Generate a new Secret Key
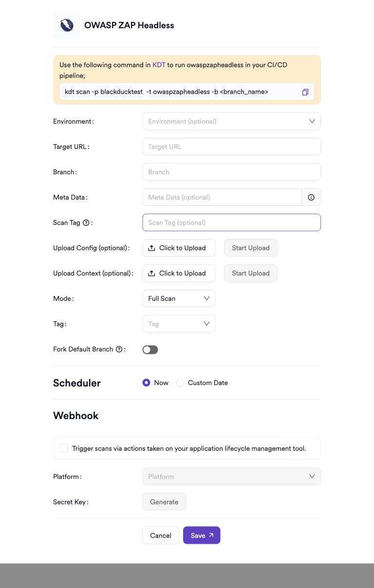374x588 pixels. click(164, 501)
